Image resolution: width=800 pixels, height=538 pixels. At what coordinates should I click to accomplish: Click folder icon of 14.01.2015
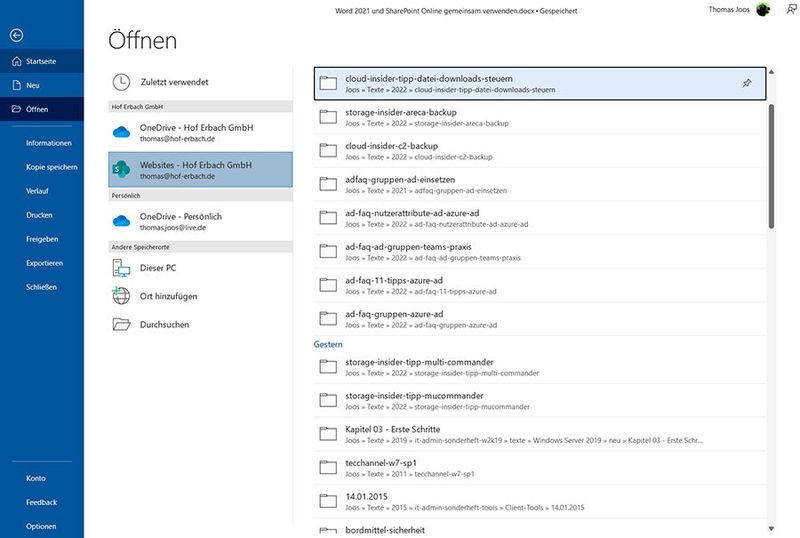pos(328,502)
